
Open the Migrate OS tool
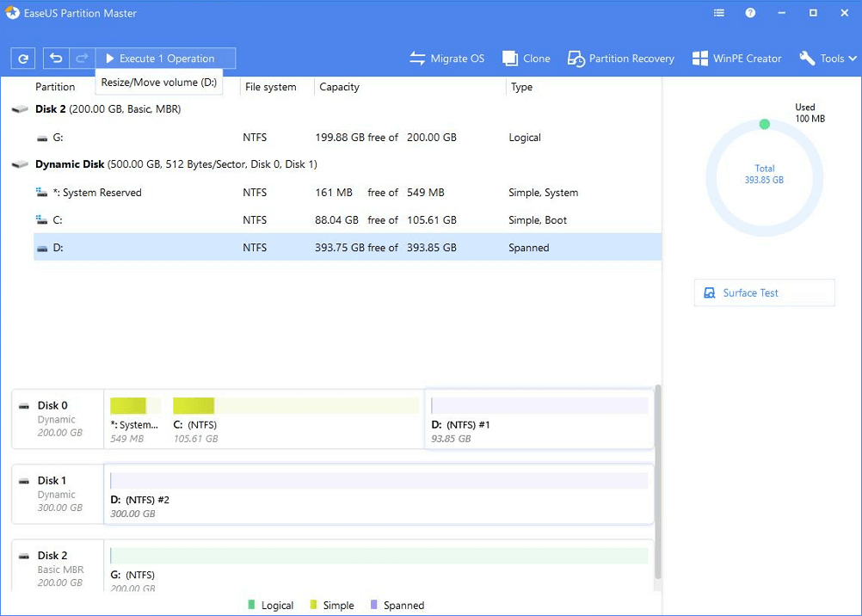click(x=446, y=59)
